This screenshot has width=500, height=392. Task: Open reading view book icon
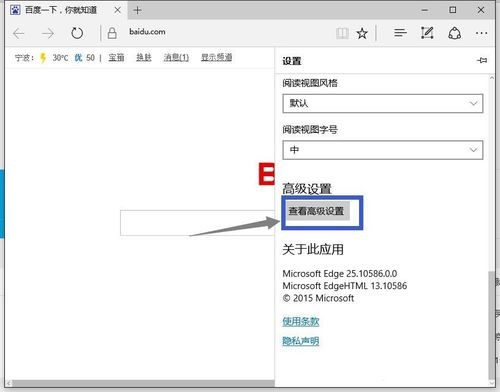click(342, 33)
